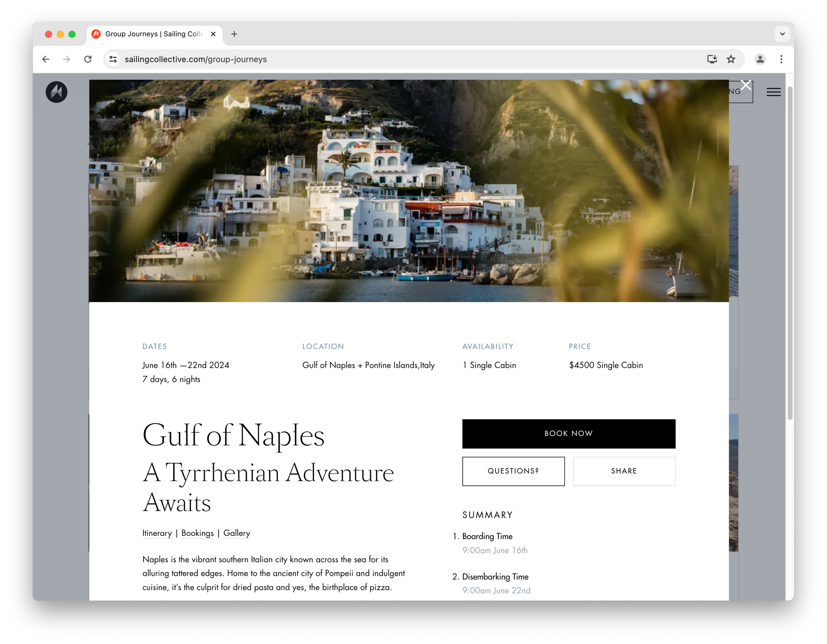The height and width of the screenshot is (644, 827).
Task: Click the Book Now button
Action: click(x=568, y=433)
